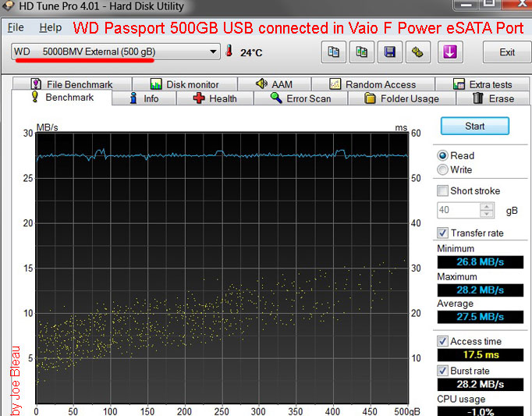
Task: Click the bar chart icon on Disk monitor tab
Action: (x=156, y=84)
